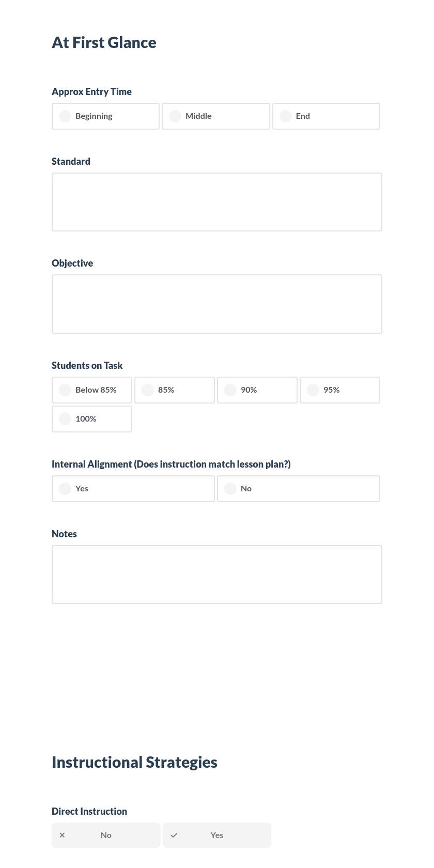
Task: Select 85% students on task
Action: (174, 390)
